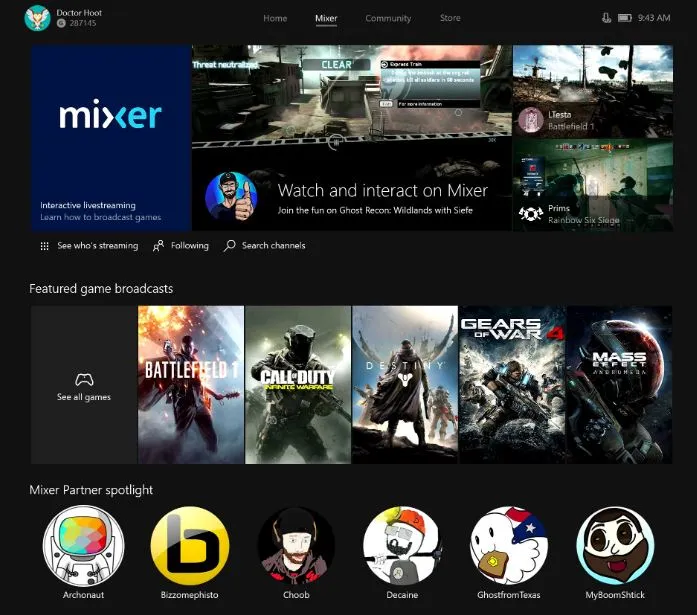This screenshot has height=615, width=697.
Task: Click the Bizzomephisto name label
Action: (190, 595)
